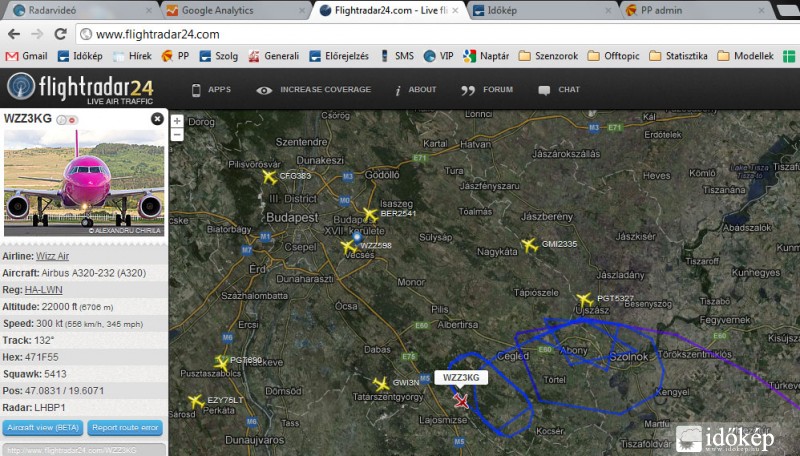The image size is (800, 456).
Task: Zoom in the map with plus button
Action: point(177,121)
